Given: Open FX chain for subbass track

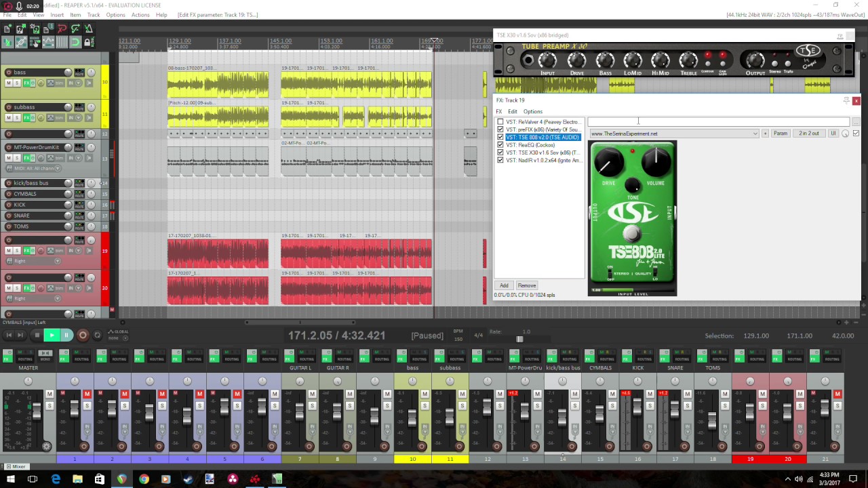Looking at the screenshot, I should click(x=28, y=117).
